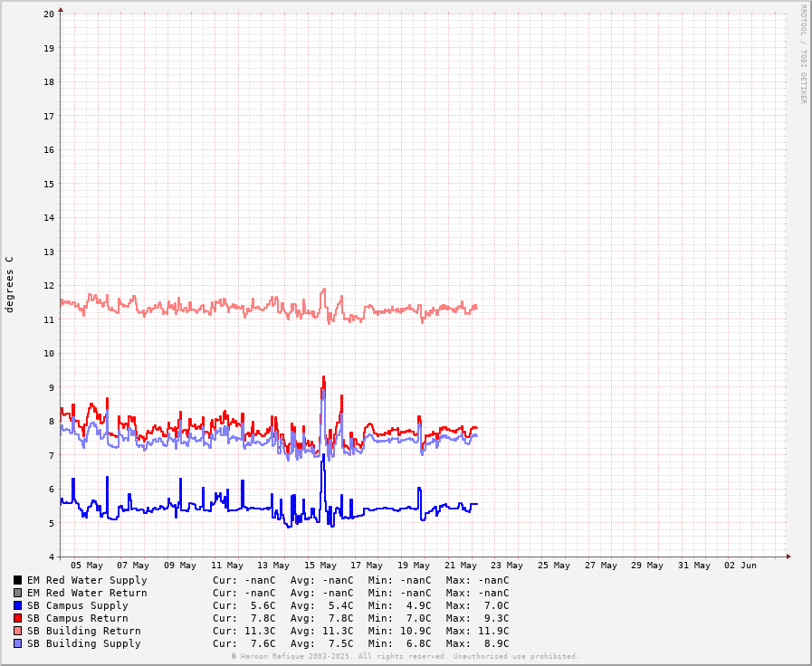
Task: Click the EM Red Water Supply legend label
Action: 86,580
